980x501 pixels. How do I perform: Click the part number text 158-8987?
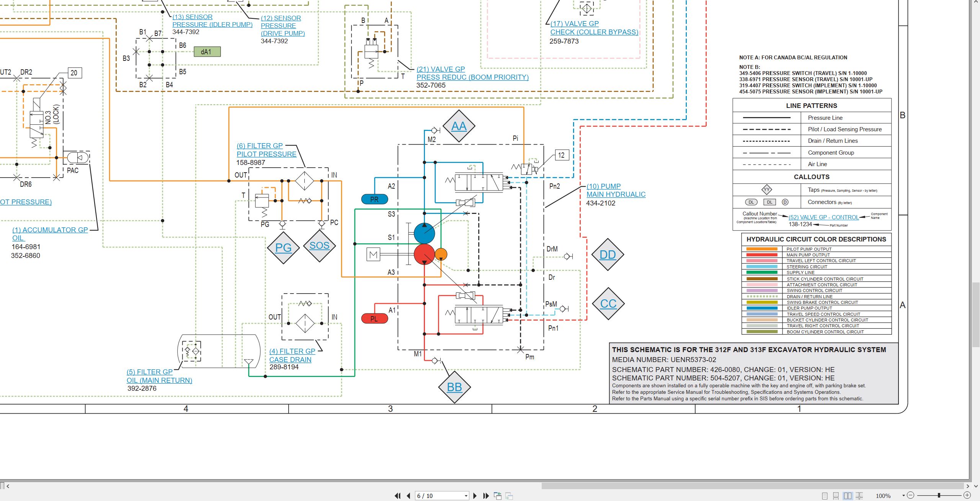point(250,163)
